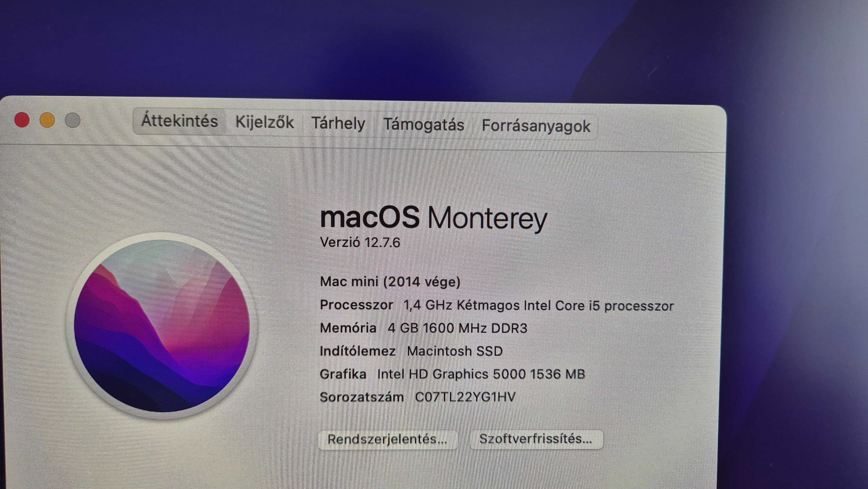Click the Processzor 1,4 GHz line

click(x=497, y=306)
